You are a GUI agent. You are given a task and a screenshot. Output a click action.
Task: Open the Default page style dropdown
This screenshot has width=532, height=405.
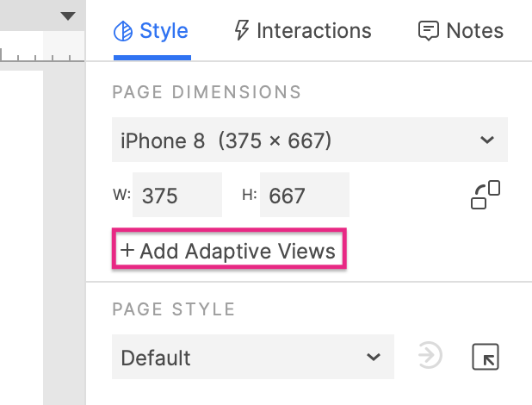click(253, 357)
